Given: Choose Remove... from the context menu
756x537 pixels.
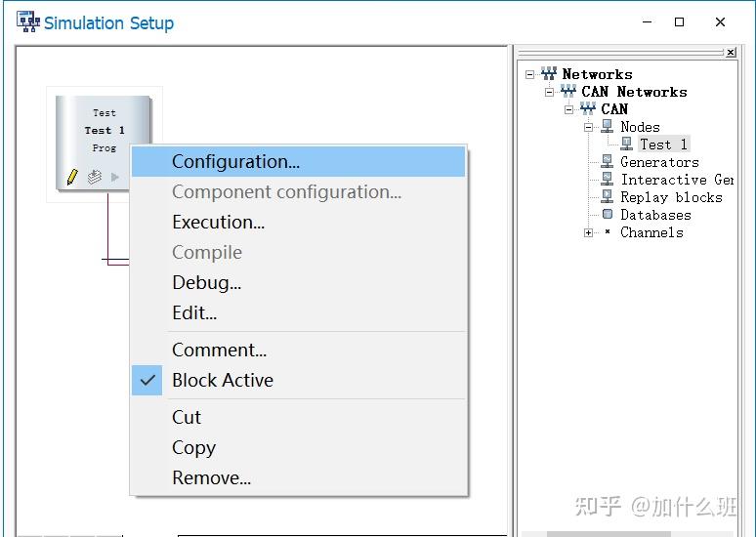Looking at the screenshot, I should pyautogui.click(x=211, y=477).
